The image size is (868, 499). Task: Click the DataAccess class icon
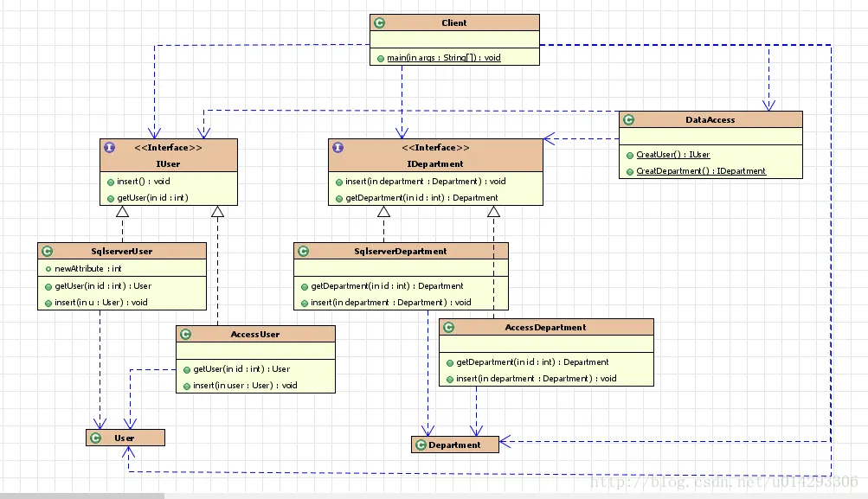point(629,119)
